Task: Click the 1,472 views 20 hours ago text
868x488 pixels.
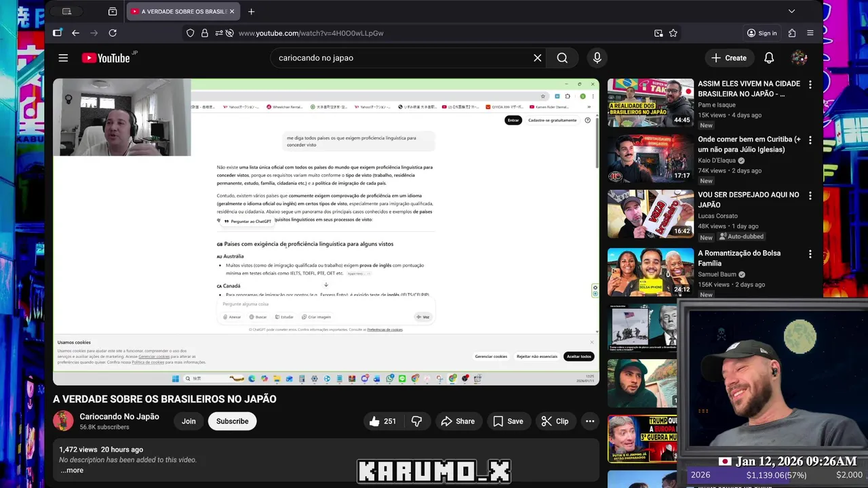Action: click(101, 449)
